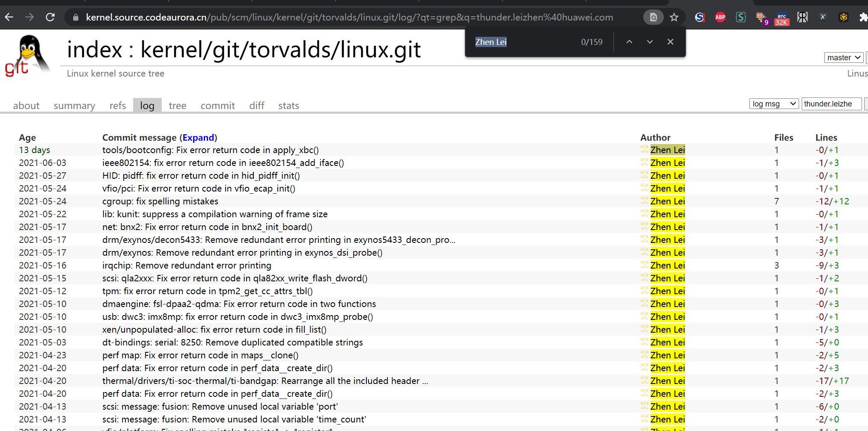Open commit drm/exynos: Remove redundant error printing in exynos_dsi_probe()
The height and width of the screenshot is (431, 868).
tap(242, 253)
